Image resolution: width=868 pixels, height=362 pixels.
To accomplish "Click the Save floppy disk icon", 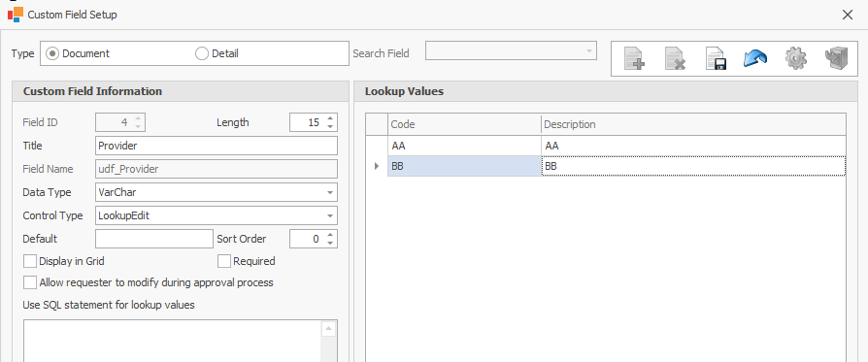I will tap(716, 58).
